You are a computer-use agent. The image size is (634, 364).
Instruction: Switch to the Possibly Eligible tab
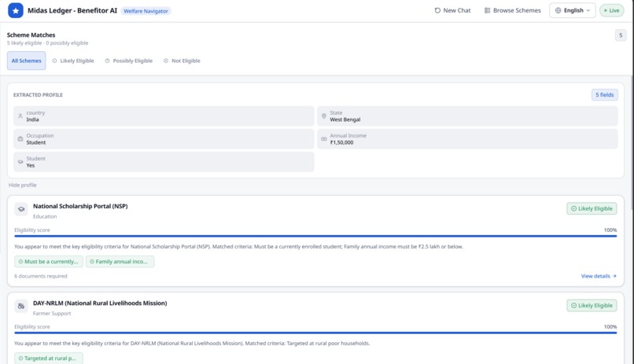click(128, 61)
